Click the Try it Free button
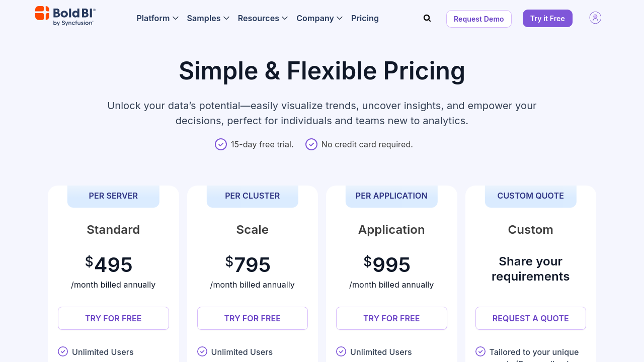 (547, 18)
